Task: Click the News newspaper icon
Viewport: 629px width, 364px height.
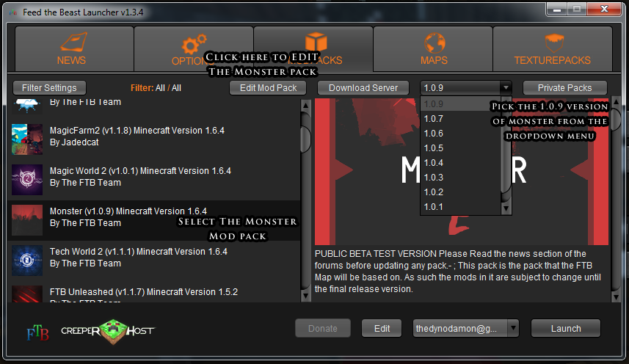Action: [73, 42]
